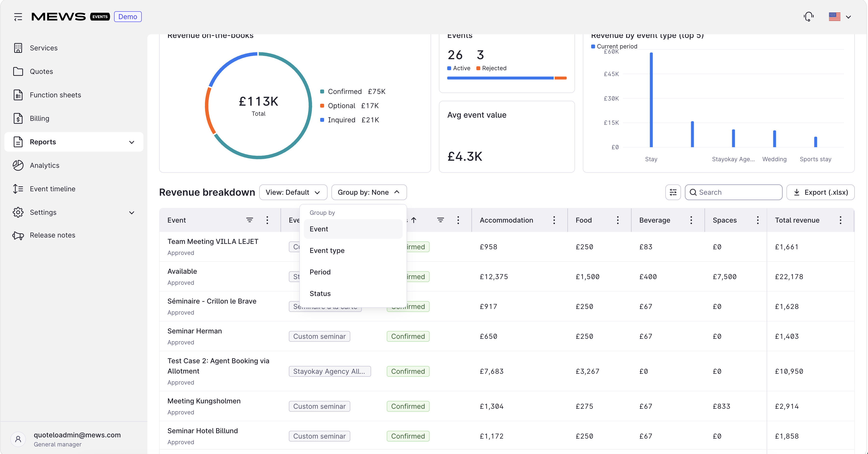Image resolution: width=868 pixels, height=454 pixels.
Task: Toggle the Current period legend marker
Action: pyautogui.click(x=593, y=46)
